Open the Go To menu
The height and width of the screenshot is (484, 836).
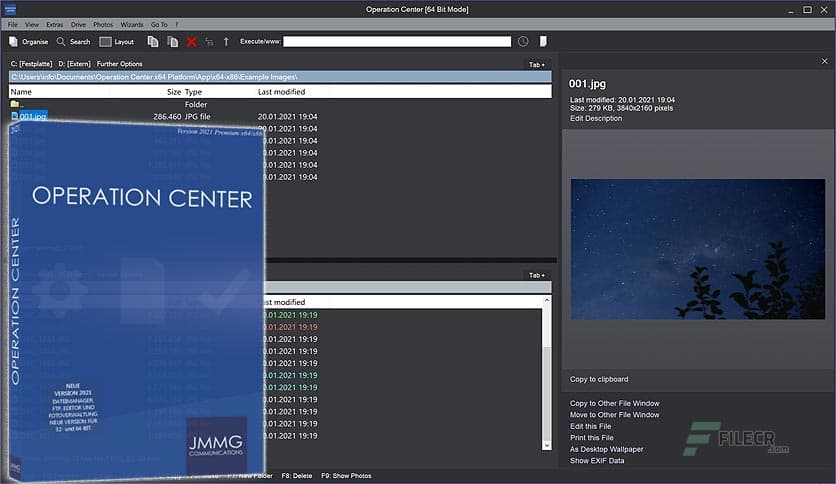coord(159,25)
